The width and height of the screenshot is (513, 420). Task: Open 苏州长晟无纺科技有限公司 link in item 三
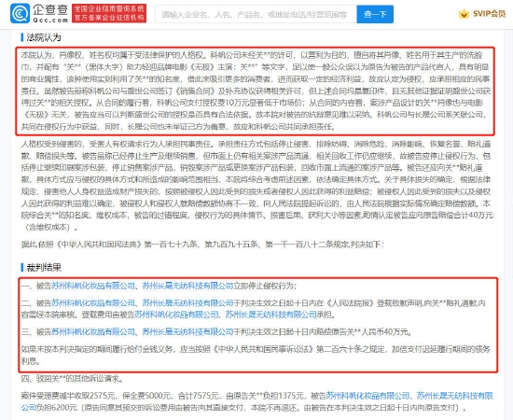pyautogui.click(x=187, y=332)
